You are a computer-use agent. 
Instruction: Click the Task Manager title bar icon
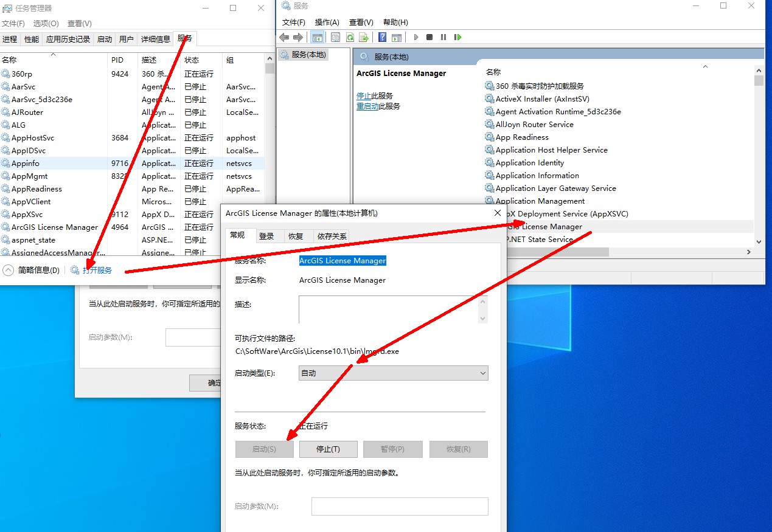(x=7, y=8)
